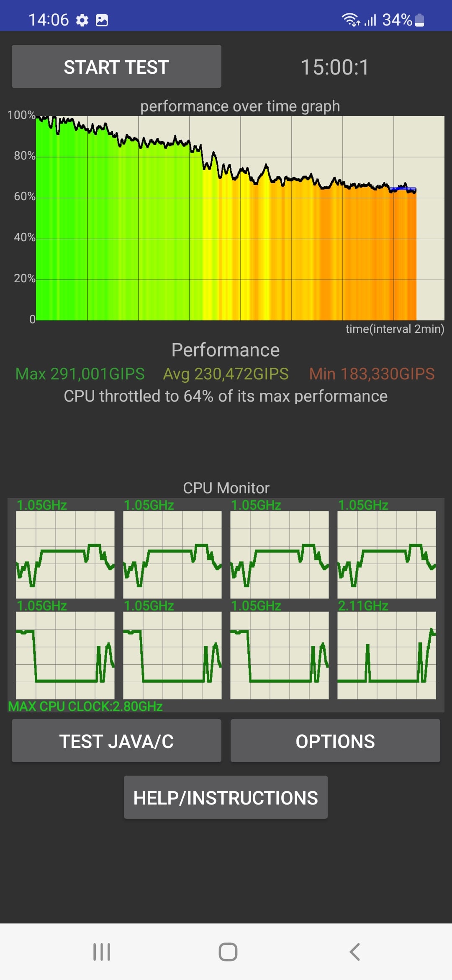Tap the Avg 230,472GIPS value

click(226, 374)
